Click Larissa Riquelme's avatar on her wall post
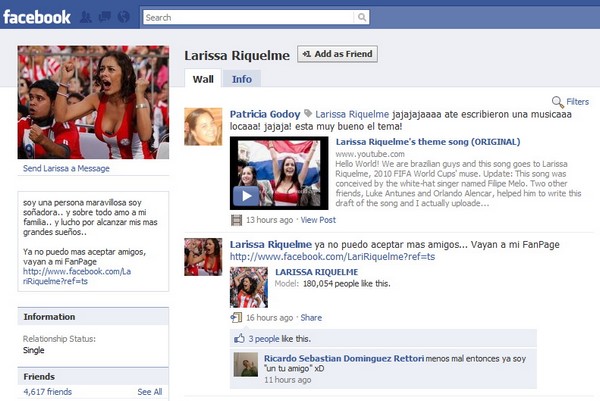This screenshot has width=600, height=401. tap(203, 257)
